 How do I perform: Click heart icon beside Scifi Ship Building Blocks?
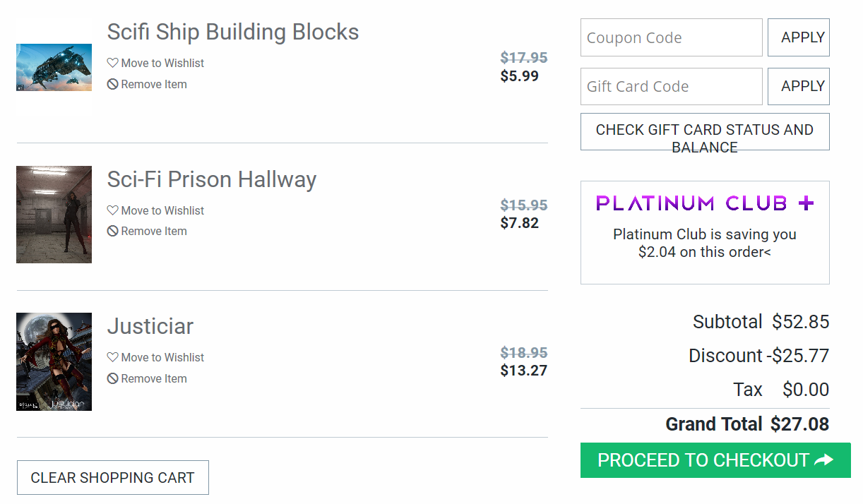112,63
